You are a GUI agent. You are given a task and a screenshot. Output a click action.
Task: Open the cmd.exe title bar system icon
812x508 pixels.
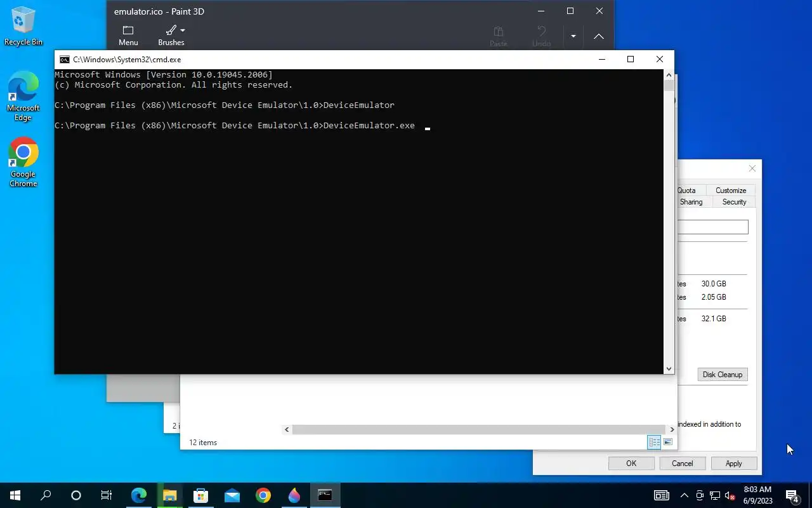(64, 60)
